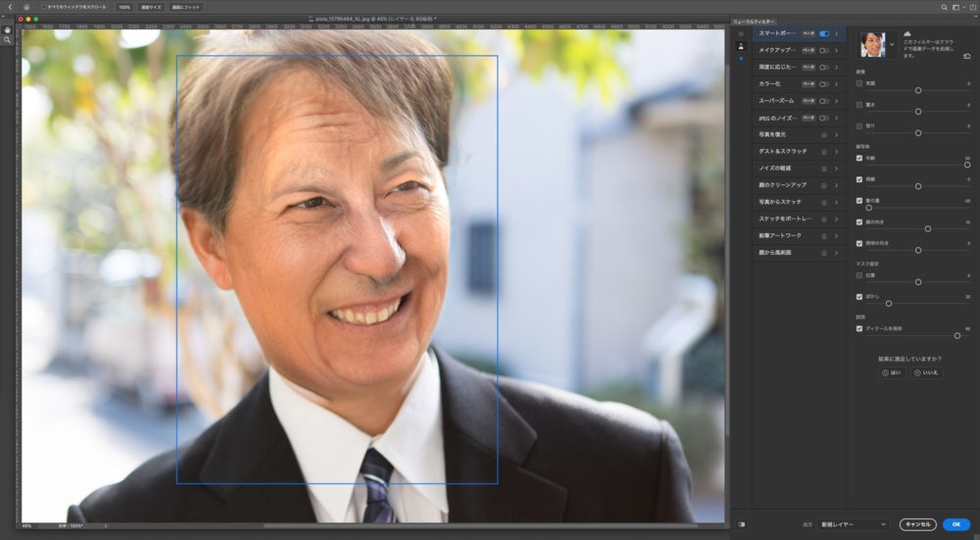Uncheck the ぼかし checkbox
This screenshot has height=540, width=980.
click(859, 296)
